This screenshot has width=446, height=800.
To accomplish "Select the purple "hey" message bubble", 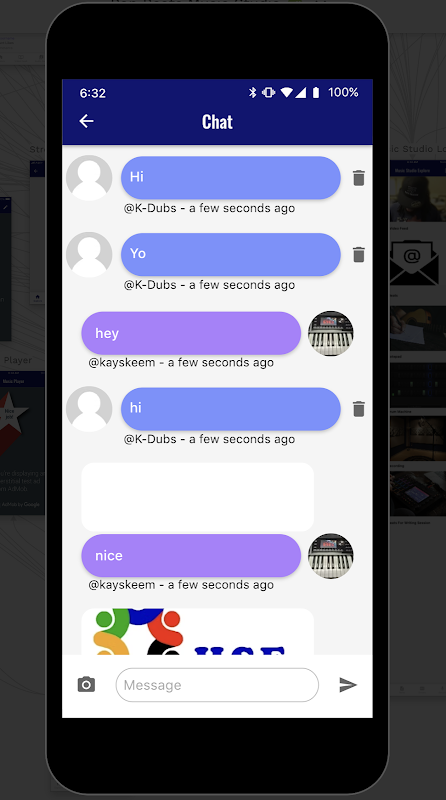I will [191, 333].
